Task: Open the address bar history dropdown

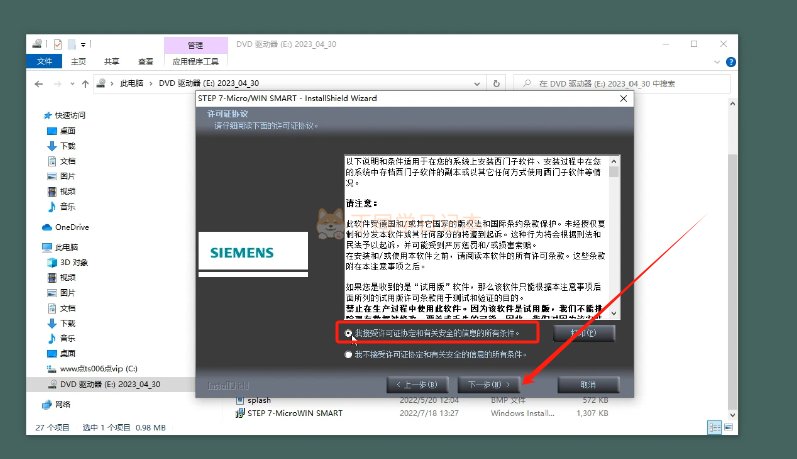Action: tap(477, 84)
